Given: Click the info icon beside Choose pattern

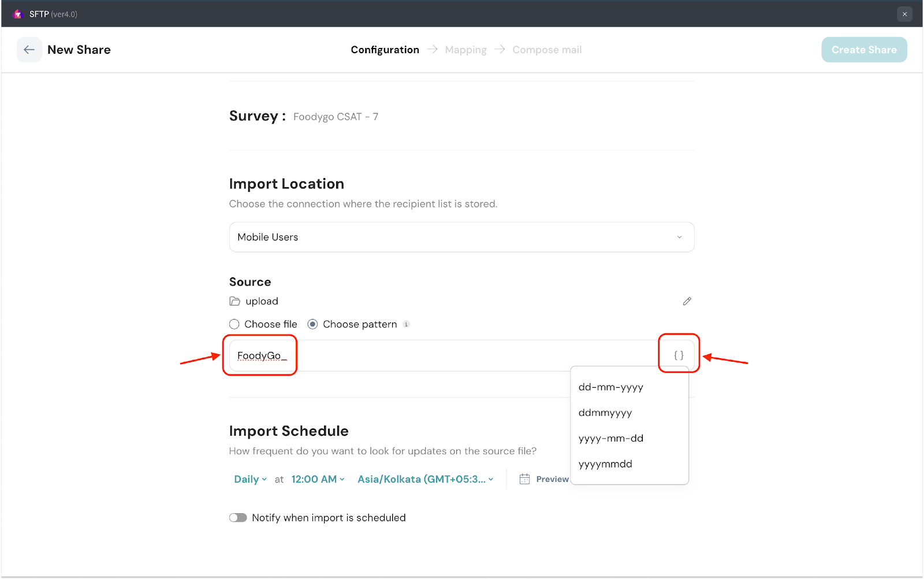Looking at the screenshot, I should coord(407,324).
